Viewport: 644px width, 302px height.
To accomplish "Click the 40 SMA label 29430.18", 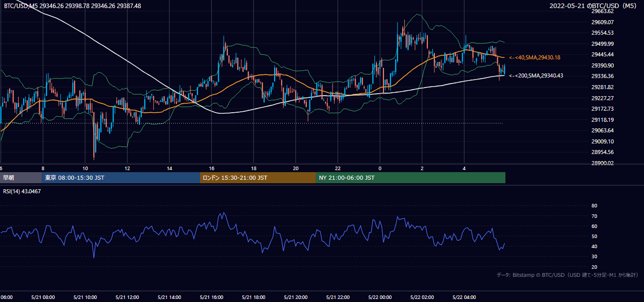I will pyautogui.click(x=535, y=58).
